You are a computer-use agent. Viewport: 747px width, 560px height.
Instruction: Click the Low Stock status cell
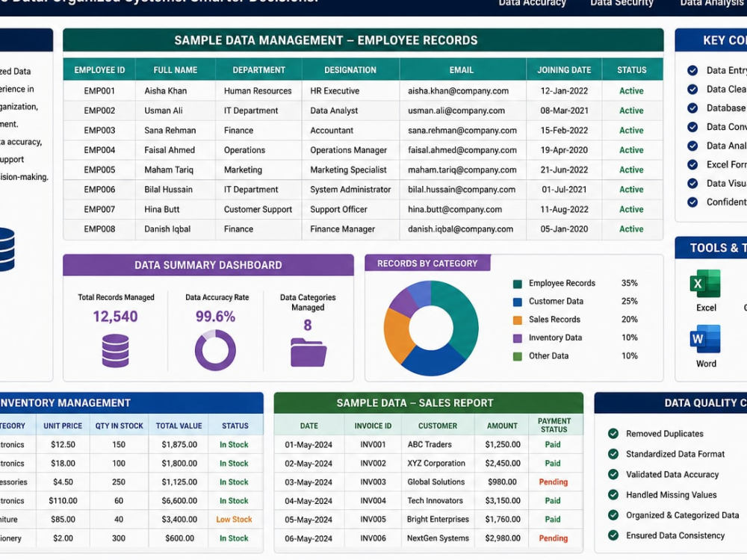(234, 520)
